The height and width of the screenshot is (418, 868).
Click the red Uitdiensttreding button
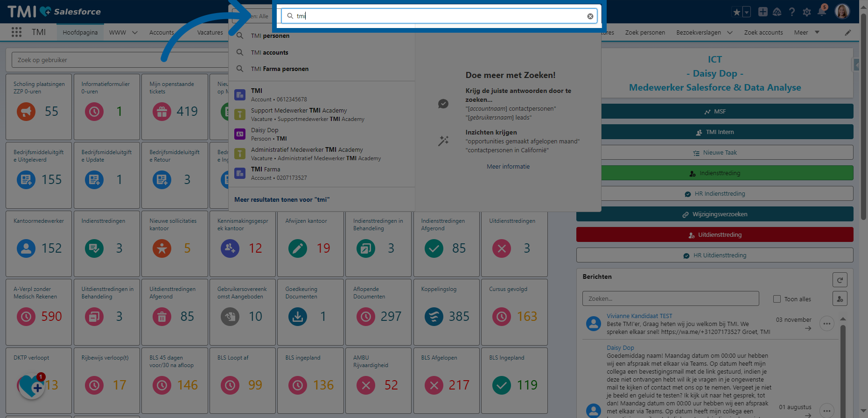coord(715,234)
